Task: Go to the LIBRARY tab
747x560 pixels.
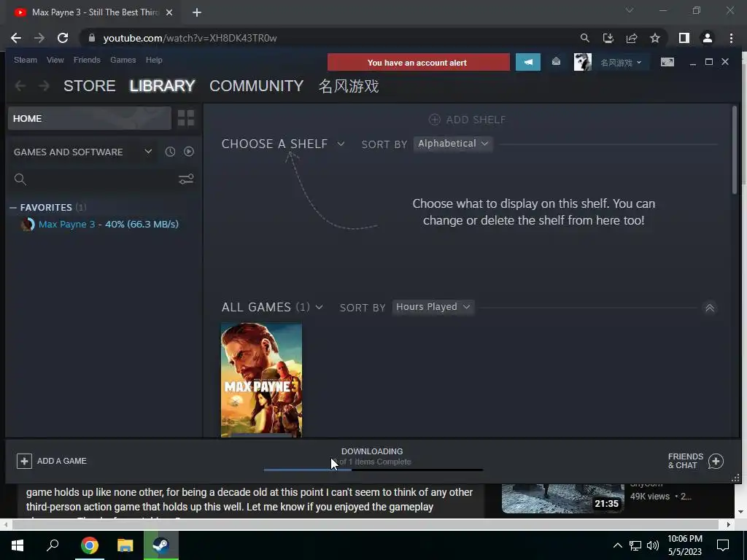Action: (x=163, y=86)
